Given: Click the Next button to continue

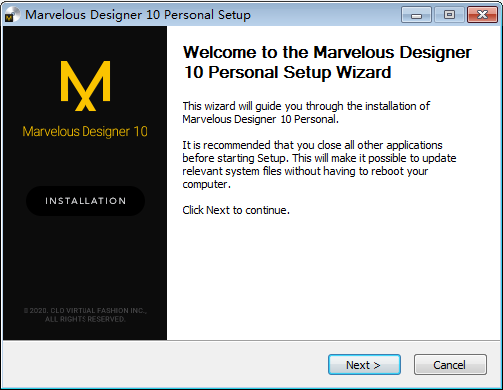Looking at the screenshot, I should click(364, 365).
